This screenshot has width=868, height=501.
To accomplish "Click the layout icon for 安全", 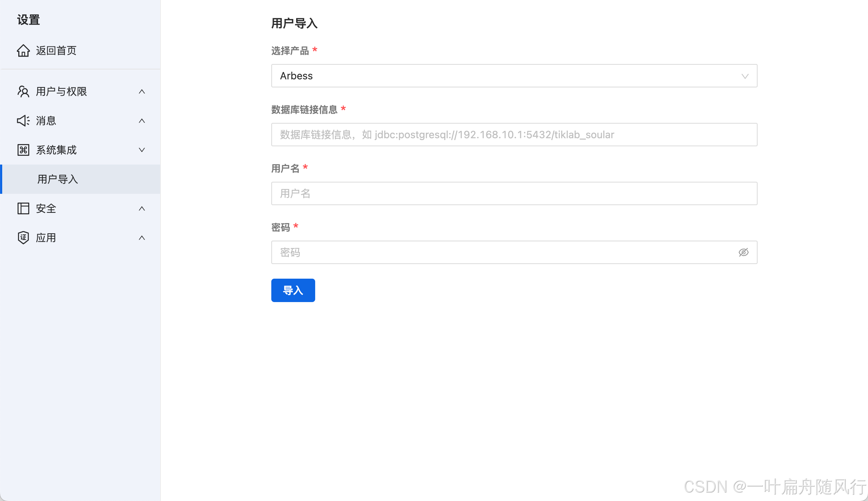I will coord(23,208).
